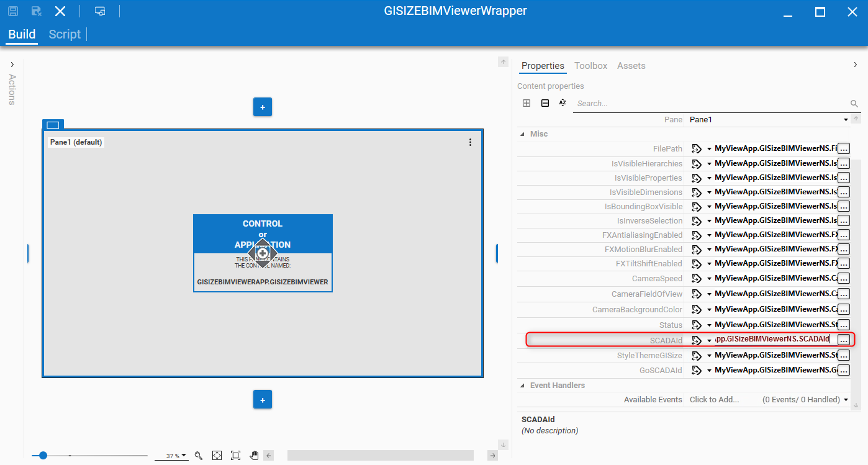Viewport: 868px width, 465px height.
Task: Open the ellipsis editor for GoSCADAId
Action: (x=844, y=370)
